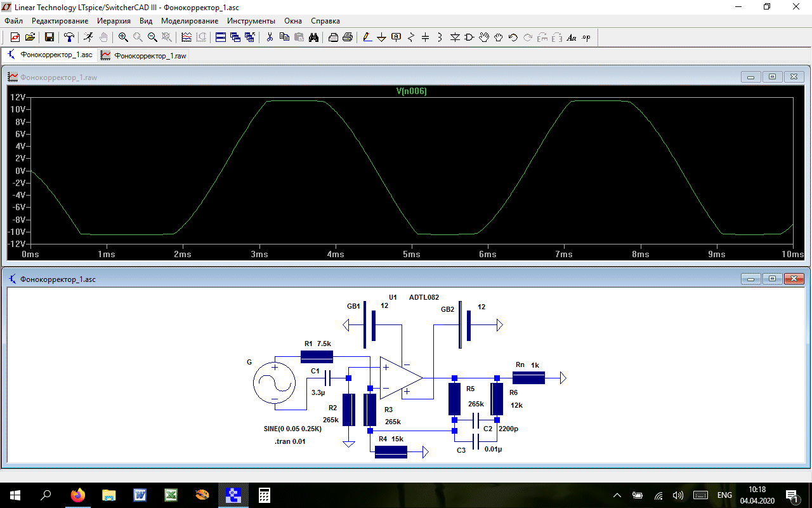This screenshot has width=812, height=508.
Task: Click the Cut scissors icon
Action: (x=270, y=37)
